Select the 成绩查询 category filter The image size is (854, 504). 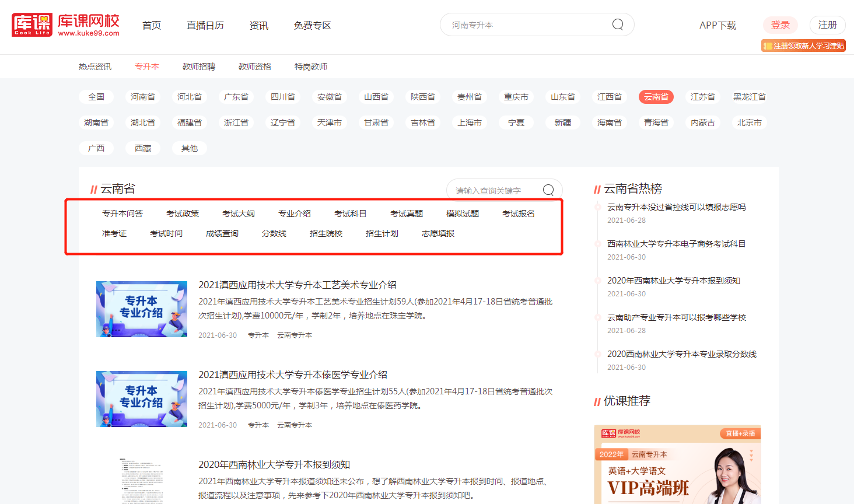point(222,233)
